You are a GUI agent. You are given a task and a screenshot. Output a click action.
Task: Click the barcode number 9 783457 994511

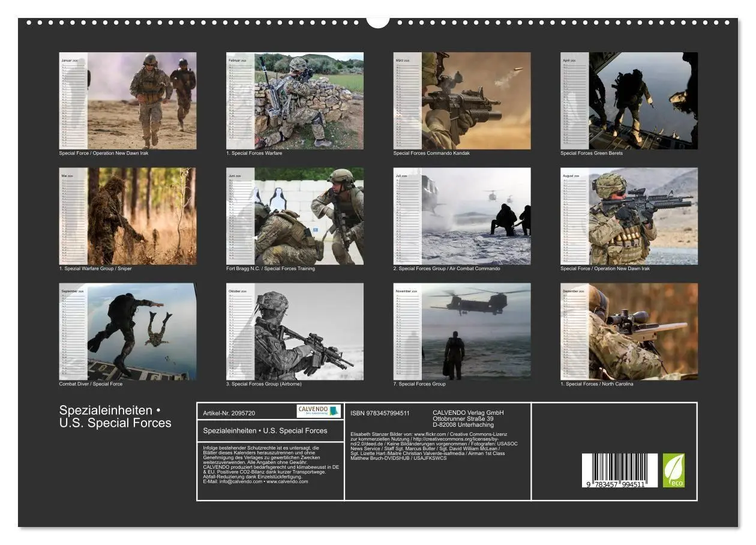(615, 484)
